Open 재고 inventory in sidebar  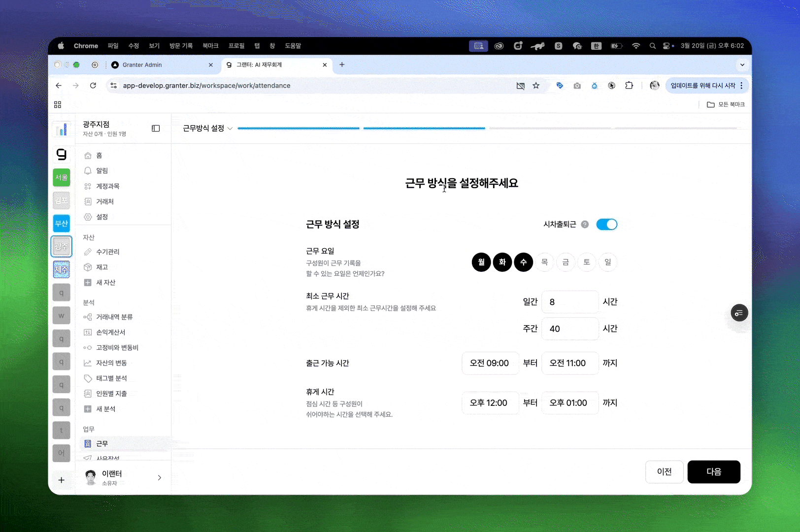pyautogui.click(x=102, y=267)
